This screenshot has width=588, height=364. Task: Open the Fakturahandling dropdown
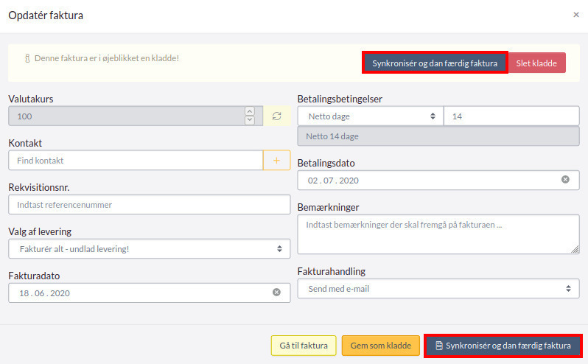click(438, 289)
